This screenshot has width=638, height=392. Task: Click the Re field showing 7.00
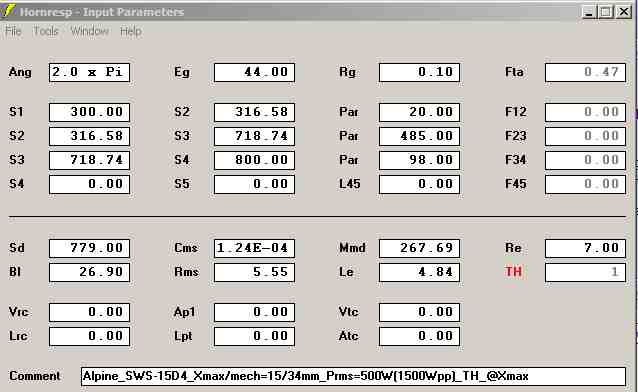coord(585,248)
